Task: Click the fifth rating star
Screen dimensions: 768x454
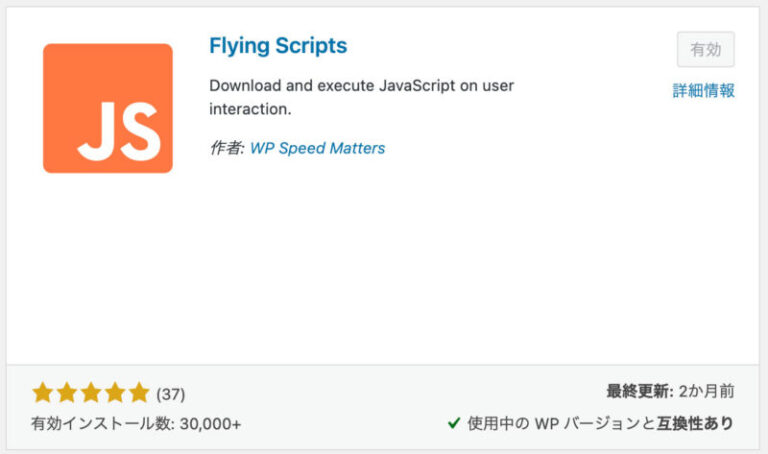Action: tap(138, 392)
